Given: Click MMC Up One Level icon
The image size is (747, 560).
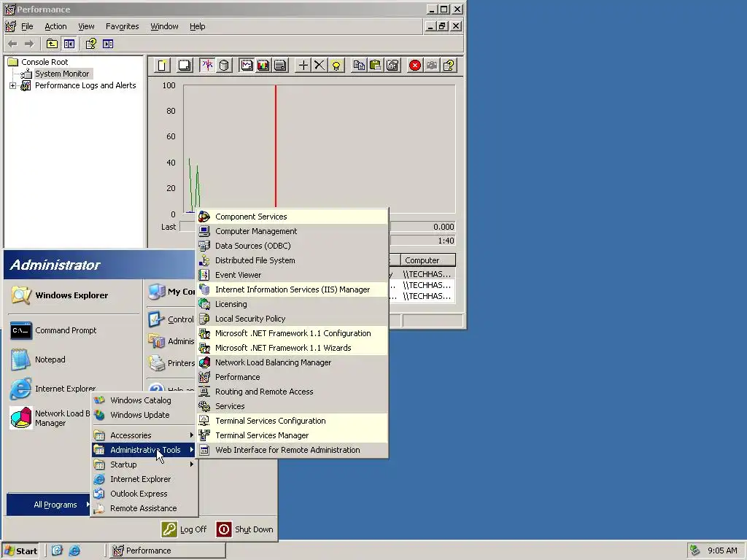Looking at the screenshot, I should [x=52, y=44].
